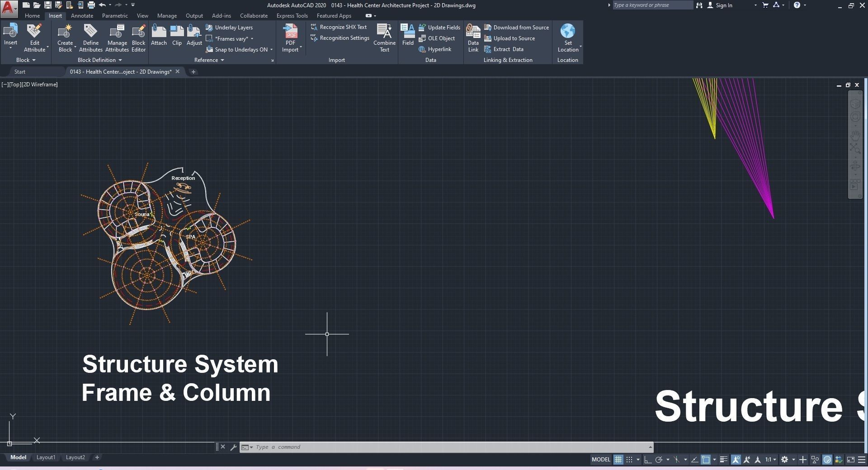Toggle object snap tracking
This screenshot has width=868, height=470.
(694, 460)
